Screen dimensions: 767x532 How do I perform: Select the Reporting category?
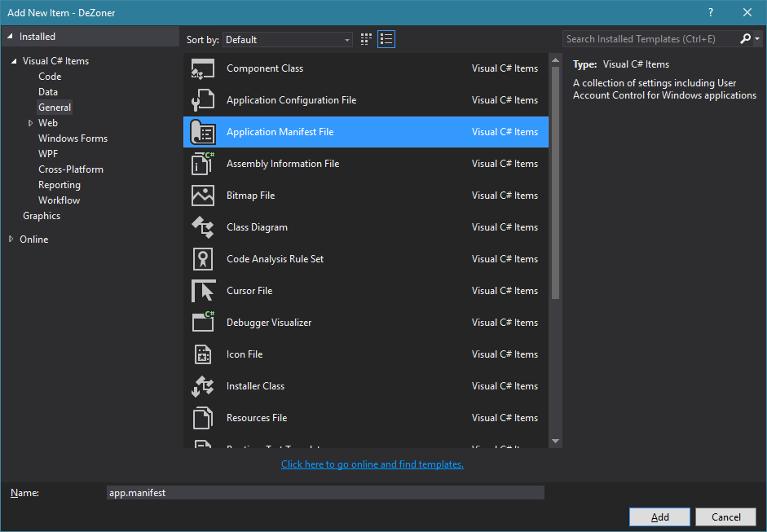(60, 185)
